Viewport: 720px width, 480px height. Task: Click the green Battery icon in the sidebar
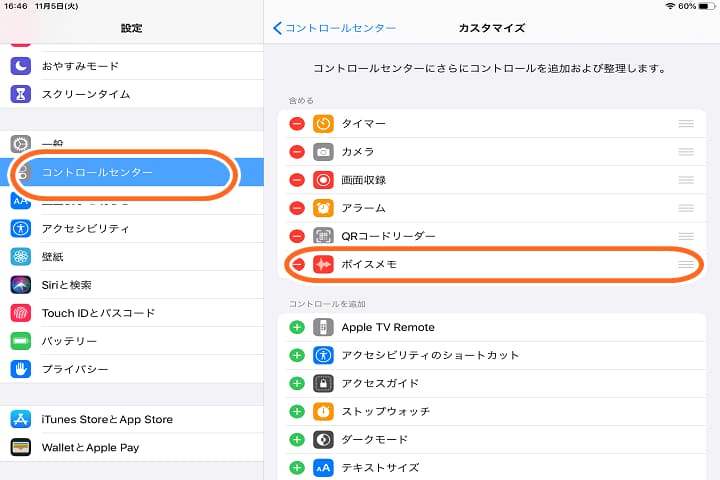[21, 341]
